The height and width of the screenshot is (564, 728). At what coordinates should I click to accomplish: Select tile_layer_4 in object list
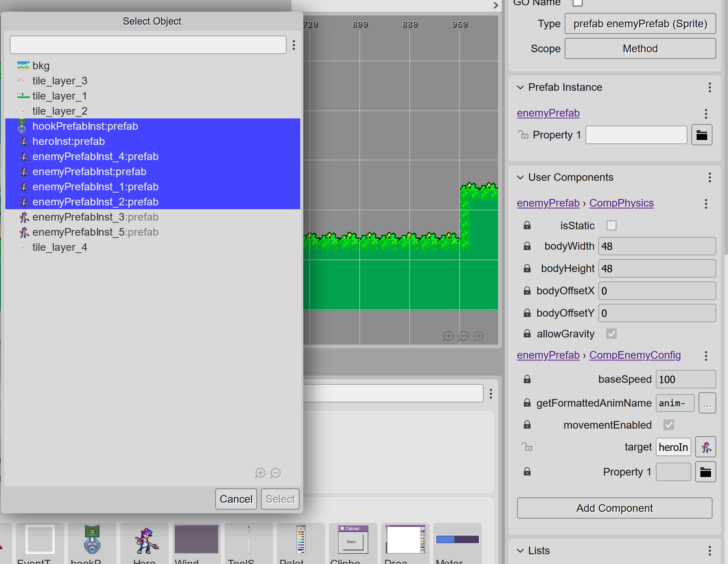coord(60,247)
